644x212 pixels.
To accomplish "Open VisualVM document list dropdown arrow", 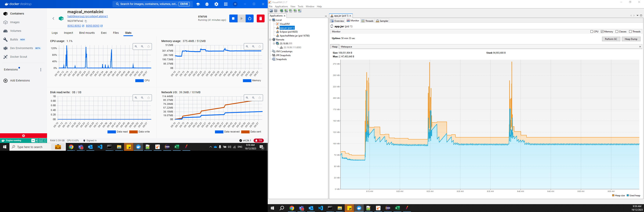I will (637, 16).
